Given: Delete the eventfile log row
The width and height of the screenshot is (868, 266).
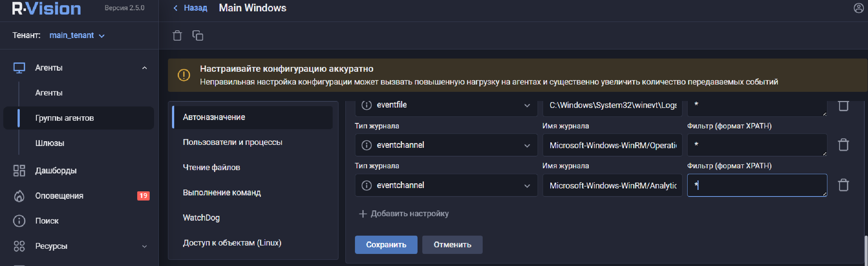Looking at the screenshot, I should pos(843,105).
